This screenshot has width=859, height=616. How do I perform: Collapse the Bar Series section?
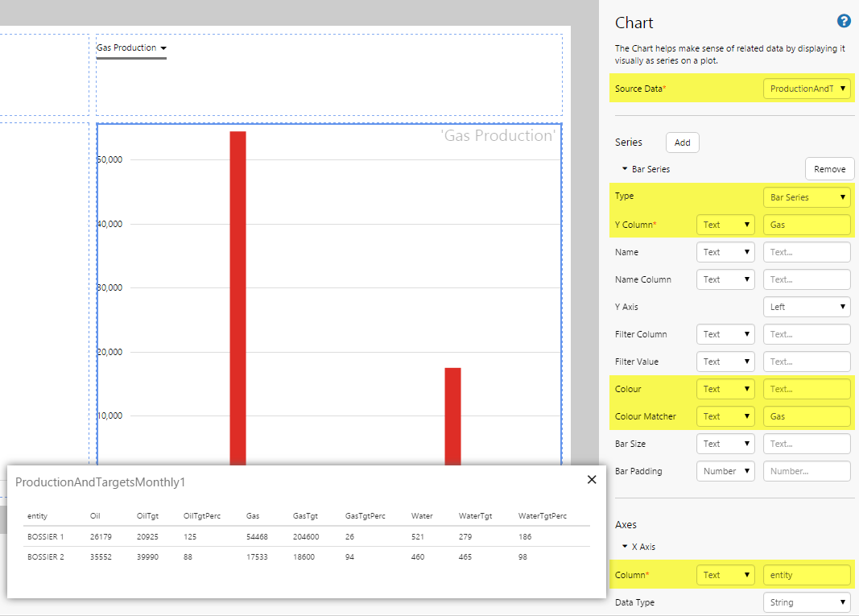(625, 170)
